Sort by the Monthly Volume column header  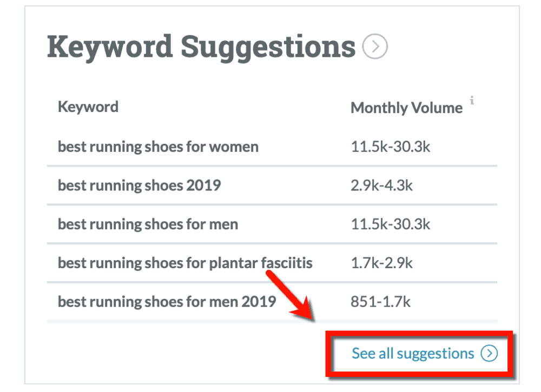[x=406, y=108]
